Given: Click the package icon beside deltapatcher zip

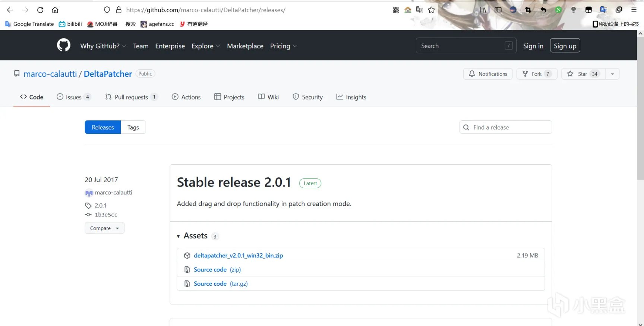Looking at the screenshot, I should pos(187,256).
